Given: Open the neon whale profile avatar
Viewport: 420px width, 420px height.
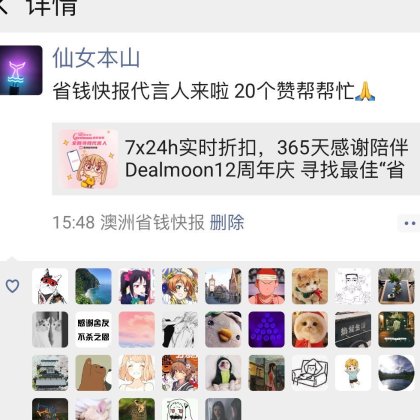Looking at the screenshot, I should 21,70.
